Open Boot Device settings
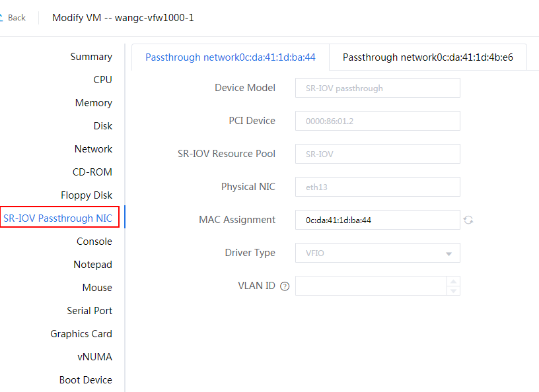This screenshot has height=392, width=539. coord(86,380)
